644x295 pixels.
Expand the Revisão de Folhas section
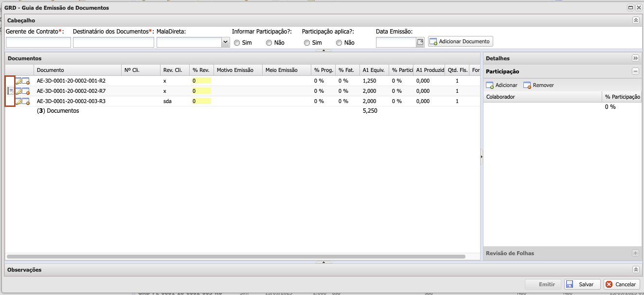pos(635,253)
